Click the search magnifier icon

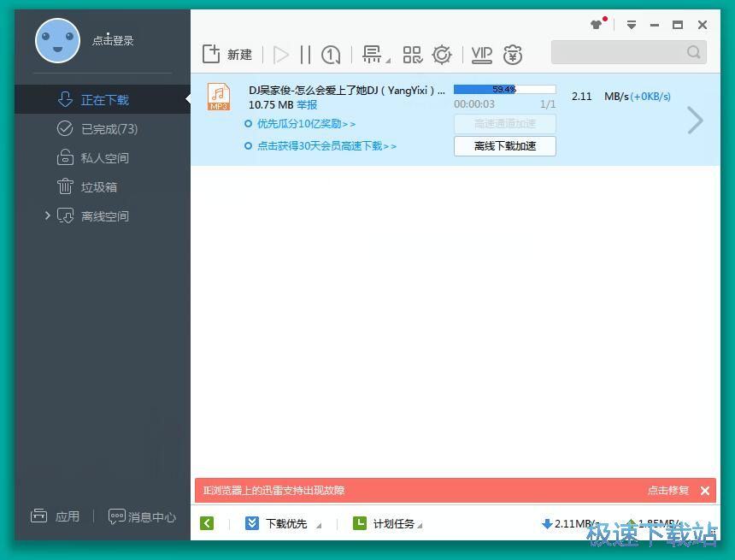[694, 52]
